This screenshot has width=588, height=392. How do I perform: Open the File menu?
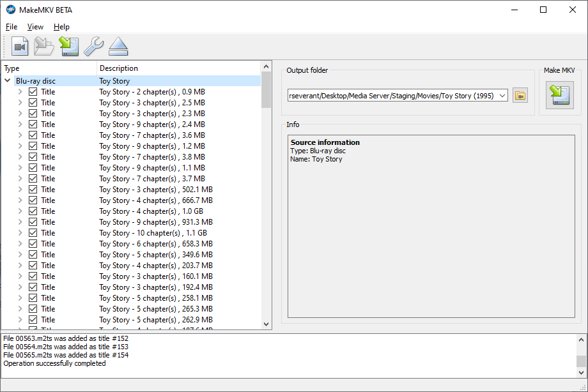[12, 27]
